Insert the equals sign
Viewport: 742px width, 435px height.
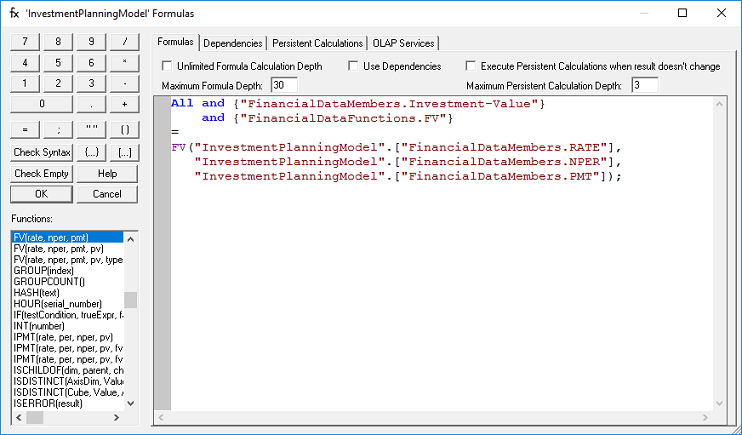(x=25, y=130)
